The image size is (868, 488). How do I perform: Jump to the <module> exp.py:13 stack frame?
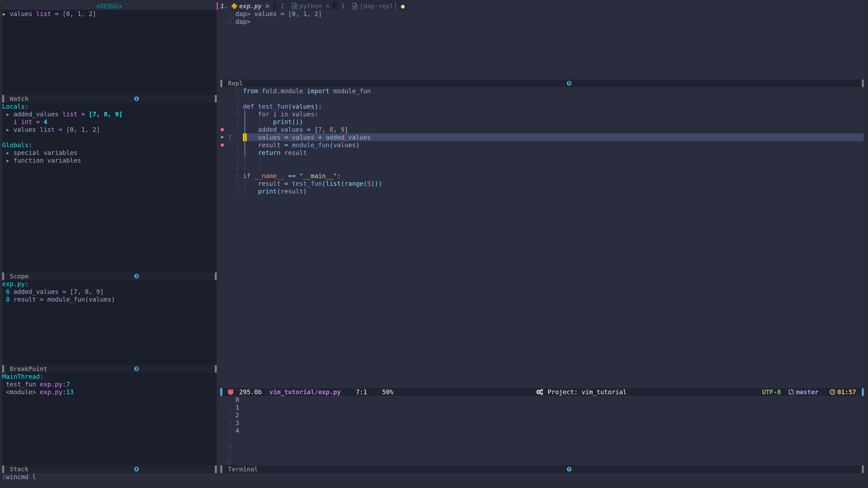tap(40, 392)
